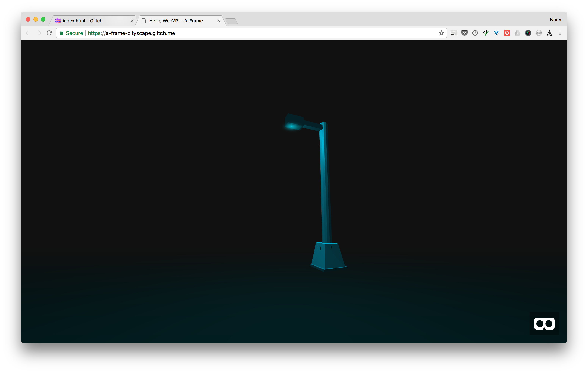Click the colorful camera lens extension
588x373 pixels.
[528, 33]
